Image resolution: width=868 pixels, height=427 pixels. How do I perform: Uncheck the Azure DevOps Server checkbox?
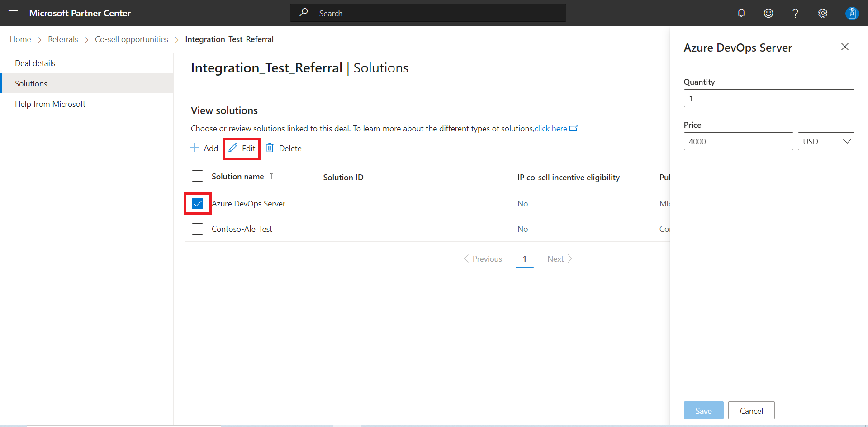pos(198,204)
